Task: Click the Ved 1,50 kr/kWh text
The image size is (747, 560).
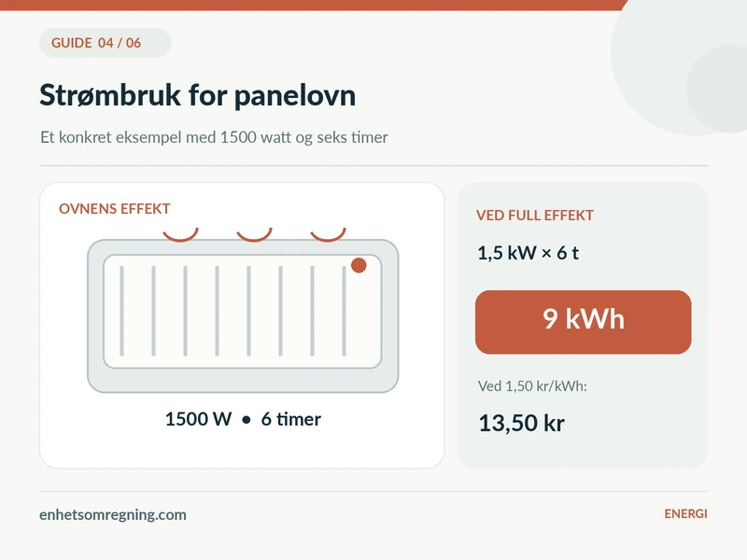Action: [532, 386]
